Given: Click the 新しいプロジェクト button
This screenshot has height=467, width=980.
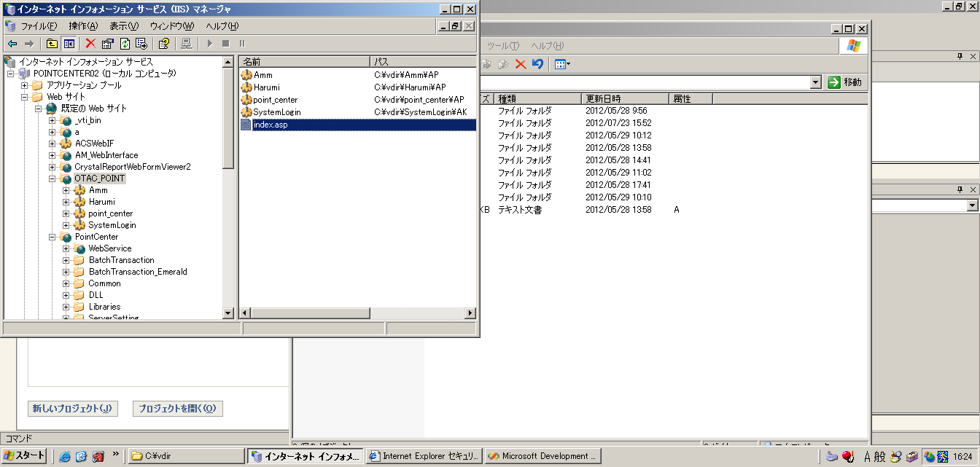Looking at the screenshot, I should pyautogui.click(x=71, y=409).
